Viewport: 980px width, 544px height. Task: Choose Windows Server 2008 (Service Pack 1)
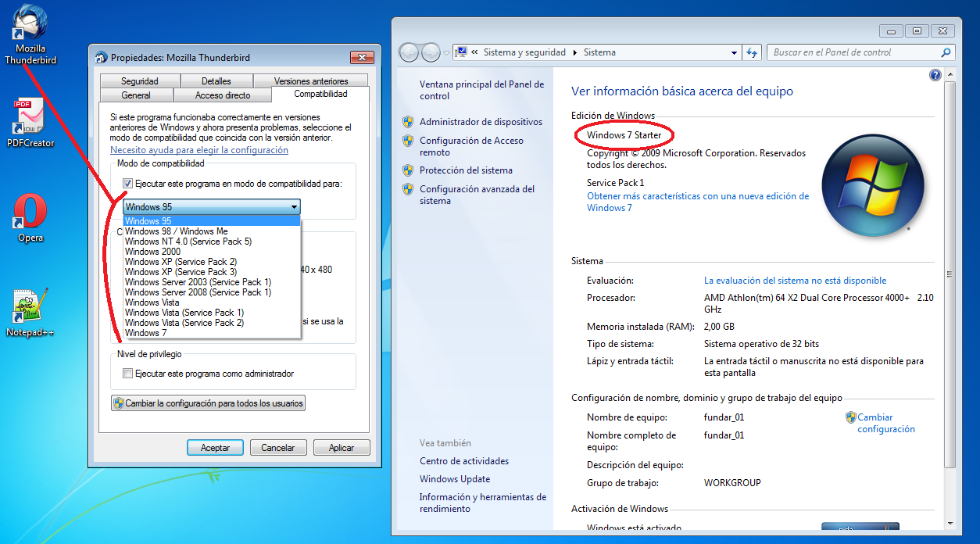pyautogui.click(x=212, y=292)
